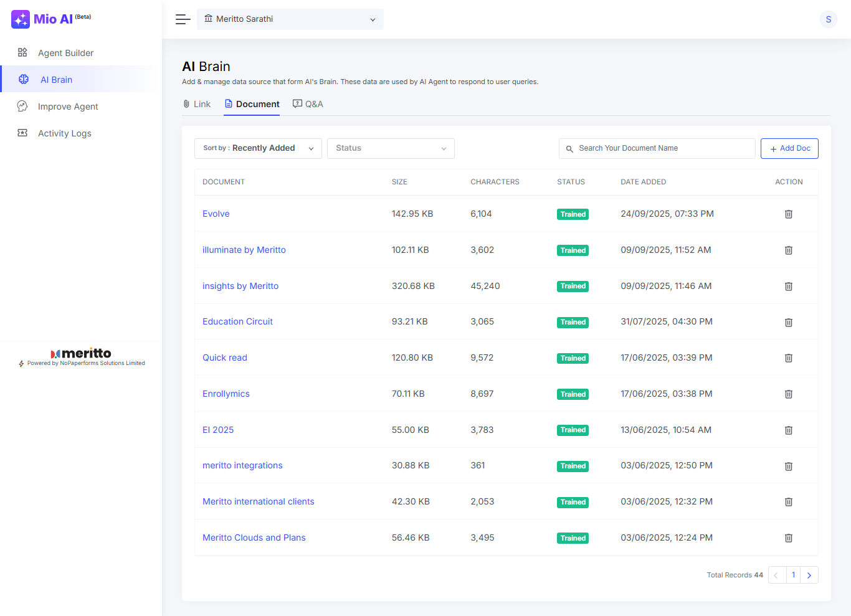Go to Activity Logs in sidebar
The image size is (851, 616).
64,133
